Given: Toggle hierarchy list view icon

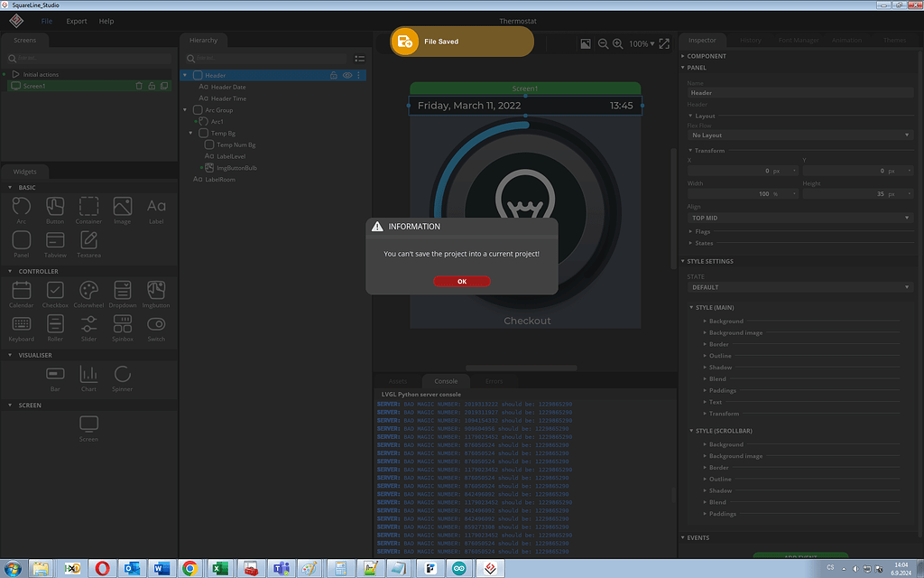Looking at the screenshot, I should click(x=359, y=59).
